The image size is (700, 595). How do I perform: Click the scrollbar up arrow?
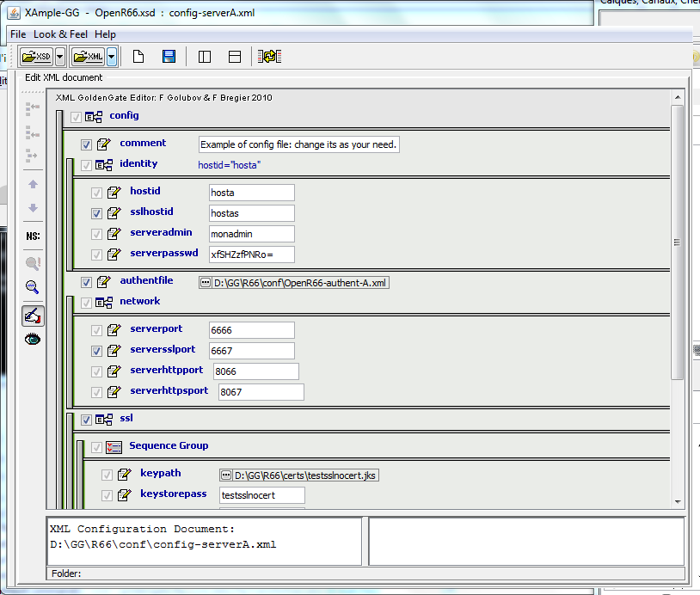point(678,97)
